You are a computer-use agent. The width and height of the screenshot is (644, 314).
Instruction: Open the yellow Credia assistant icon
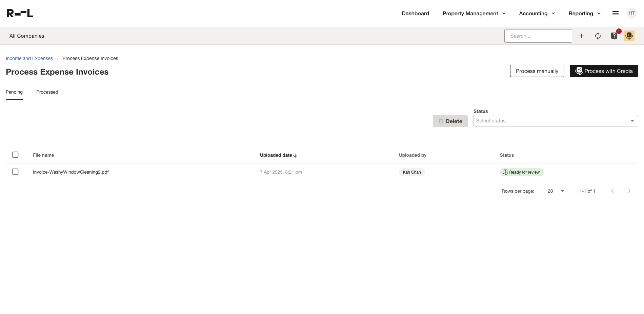(629, 36)
